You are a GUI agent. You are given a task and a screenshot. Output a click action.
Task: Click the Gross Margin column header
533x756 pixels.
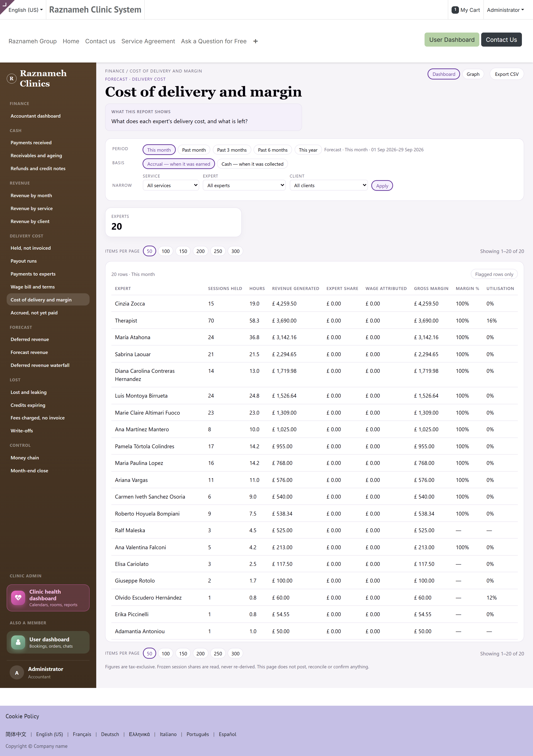point(431,288)
